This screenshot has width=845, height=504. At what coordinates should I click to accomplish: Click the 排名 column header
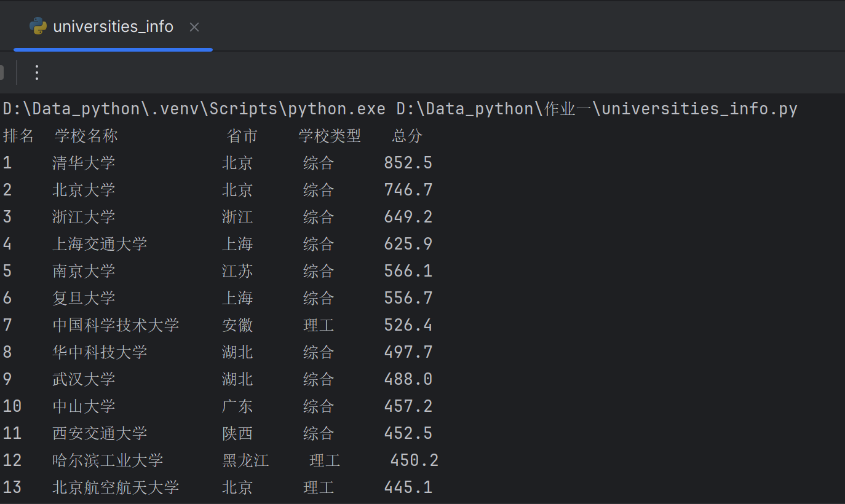[x=18, y=136]
